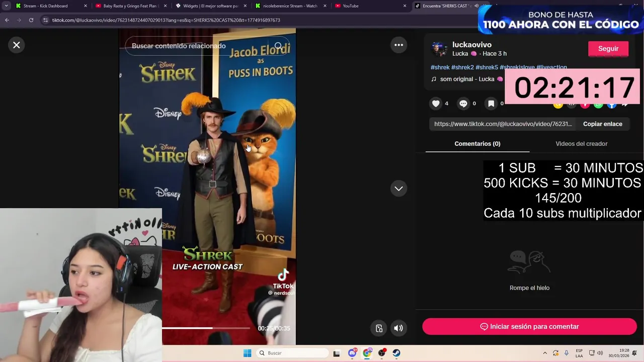This screenshot has height=362, width=644.
Task: Open OBS Studio from the taskbar
Action: coord(382,353)
